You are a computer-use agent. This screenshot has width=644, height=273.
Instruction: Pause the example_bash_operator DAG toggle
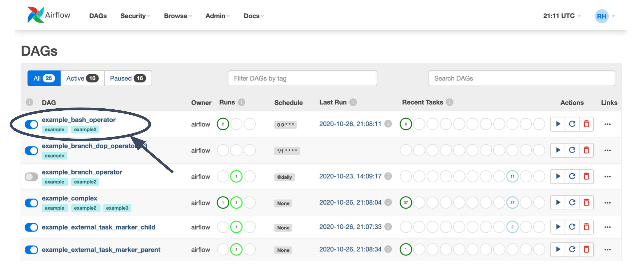pyautogui.click(x=31, y=124)
